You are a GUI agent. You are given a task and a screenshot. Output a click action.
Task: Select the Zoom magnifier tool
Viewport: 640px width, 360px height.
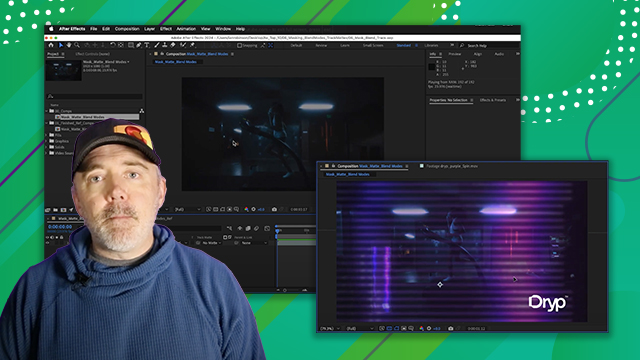[77, 45]
